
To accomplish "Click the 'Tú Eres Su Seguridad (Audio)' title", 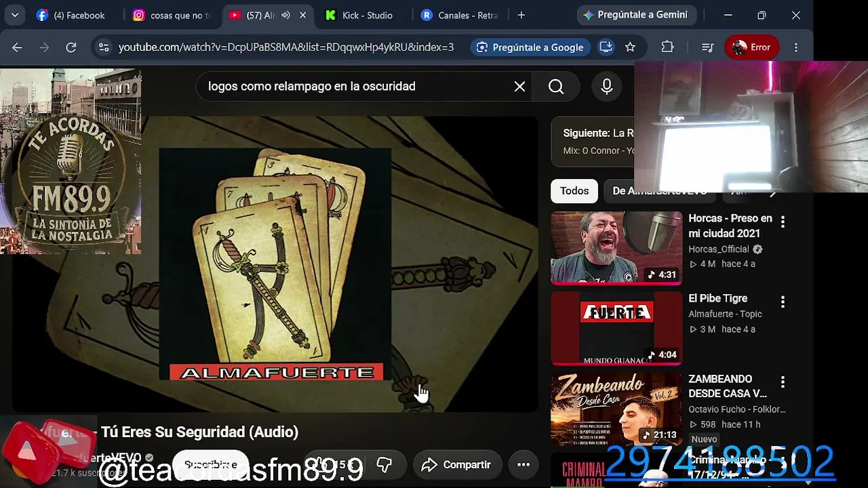I will pyautogui.click(x=199, y=432).
